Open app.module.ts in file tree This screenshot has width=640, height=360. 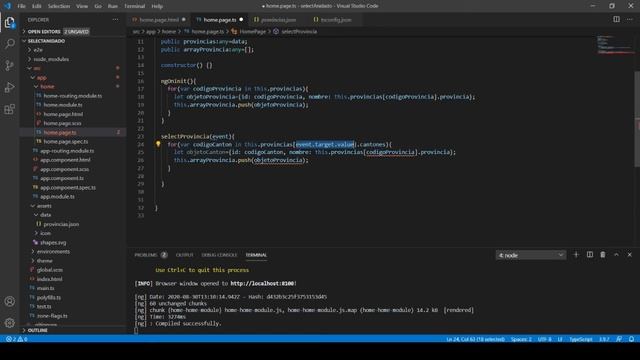[57, 197]
